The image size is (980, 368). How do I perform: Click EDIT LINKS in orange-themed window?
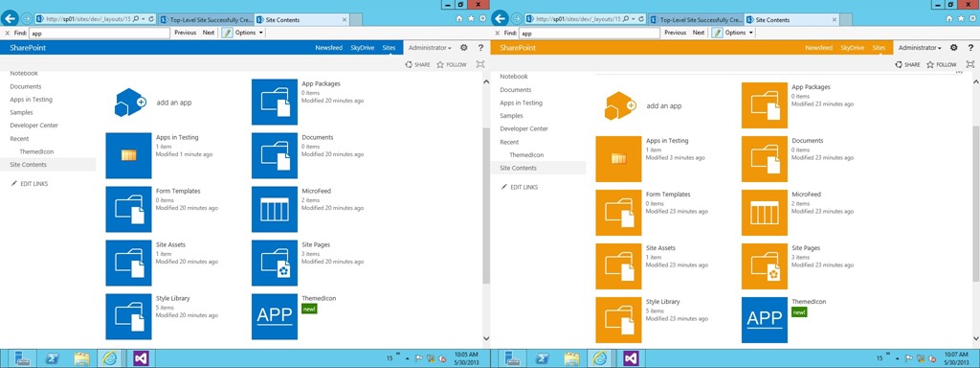(x=520, y=187)
